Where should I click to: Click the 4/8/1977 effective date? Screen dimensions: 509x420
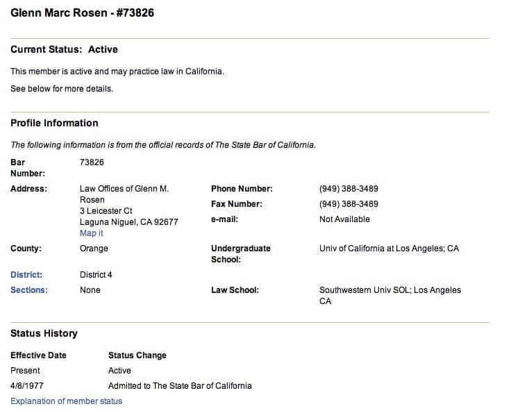(27, 386)
